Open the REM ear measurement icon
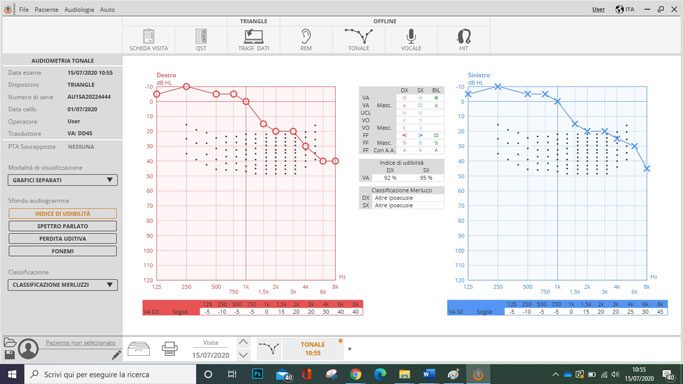This screenshot has height=384, width=683. [306, 40]
